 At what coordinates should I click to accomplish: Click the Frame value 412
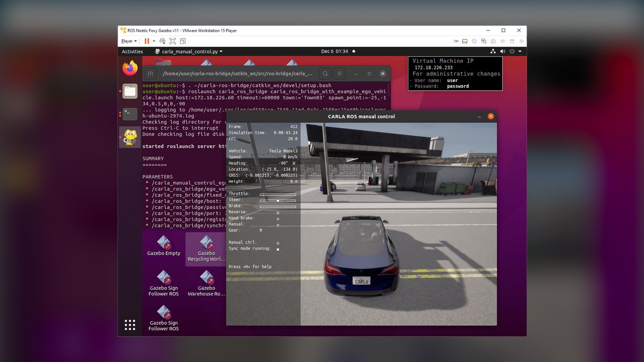(x=293, y=127)
